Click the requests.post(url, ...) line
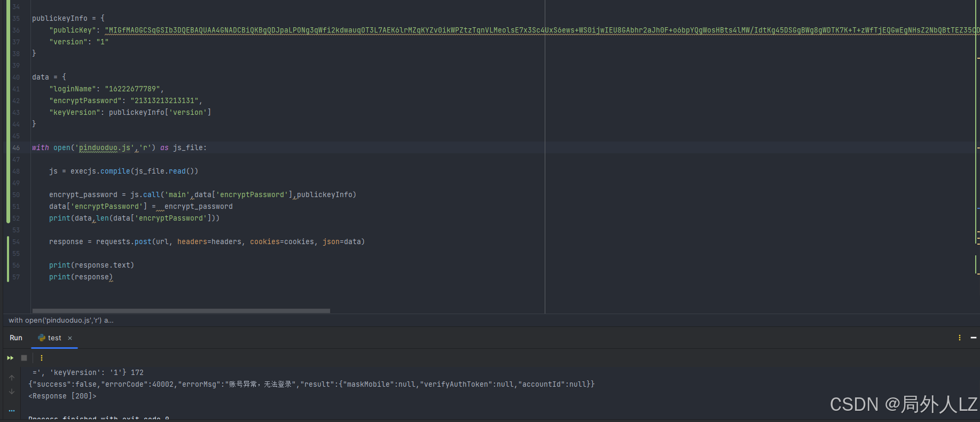The image size is (980, 422). (207, 242)
